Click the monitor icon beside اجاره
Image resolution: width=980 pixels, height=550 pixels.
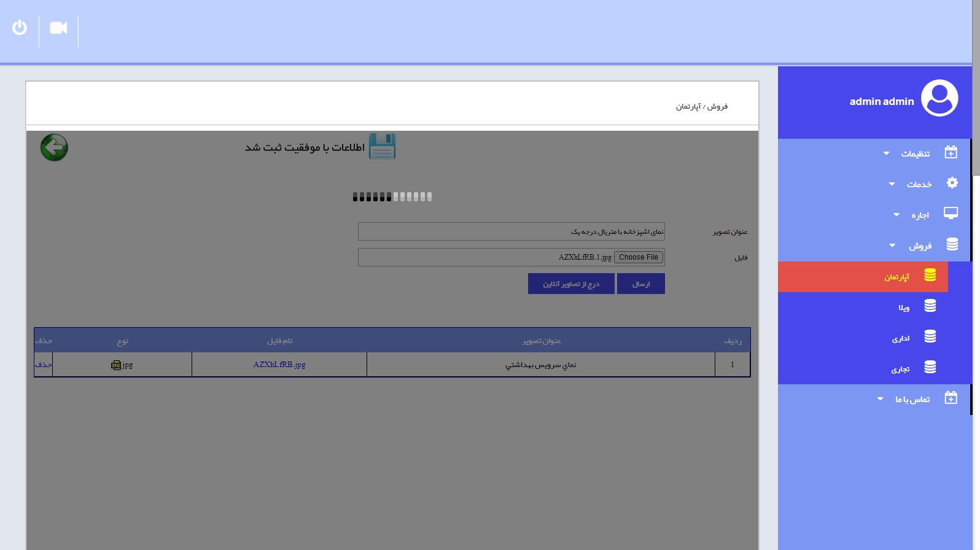pyautogui.click(x=951, y=214)
